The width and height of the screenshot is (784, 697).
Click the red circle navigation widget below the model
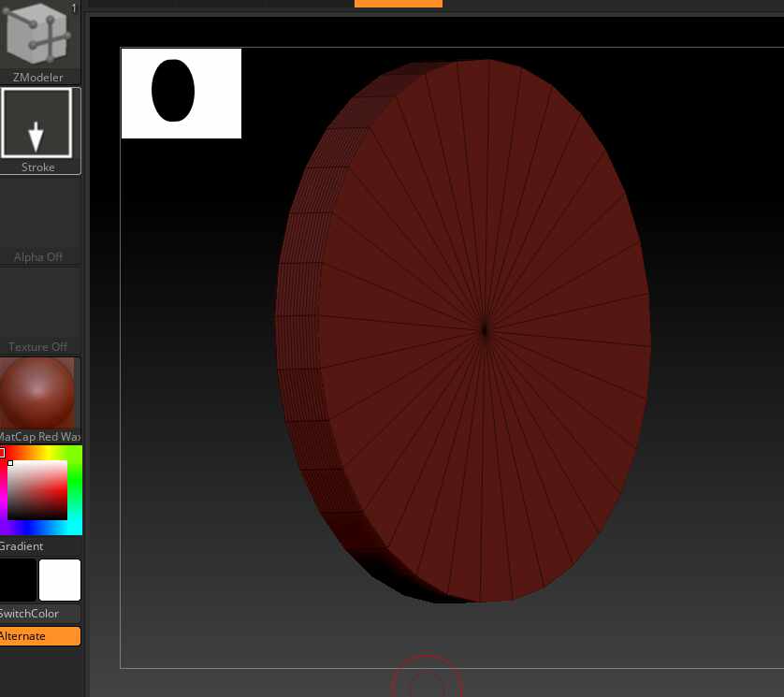click(427, 682)
